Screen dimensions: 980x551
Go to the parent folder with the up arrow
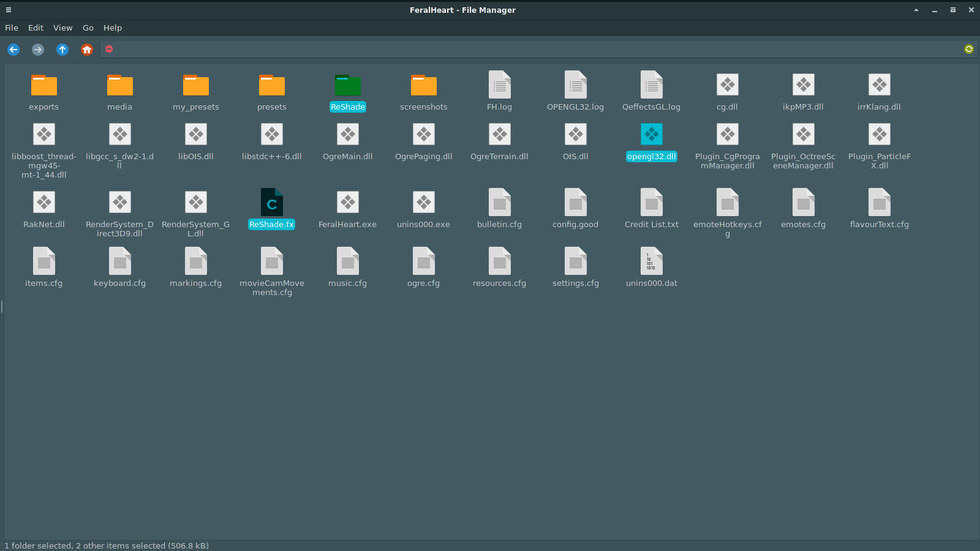point(62,50)
